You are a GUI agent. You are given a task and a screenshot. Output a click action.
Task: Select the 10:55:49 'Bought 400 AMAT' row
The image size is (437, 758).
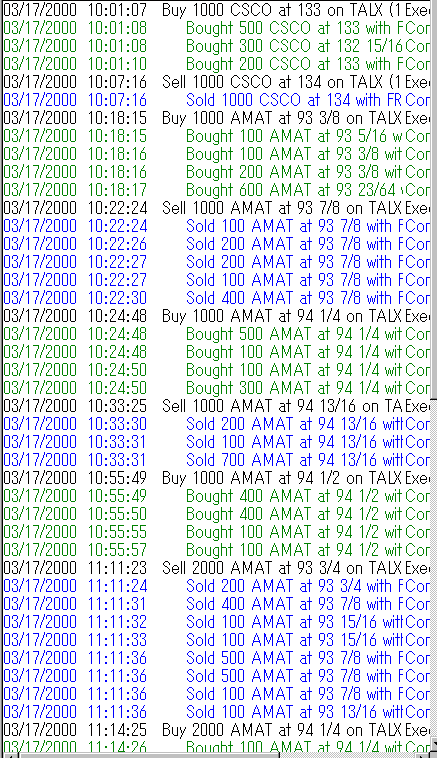216,496
